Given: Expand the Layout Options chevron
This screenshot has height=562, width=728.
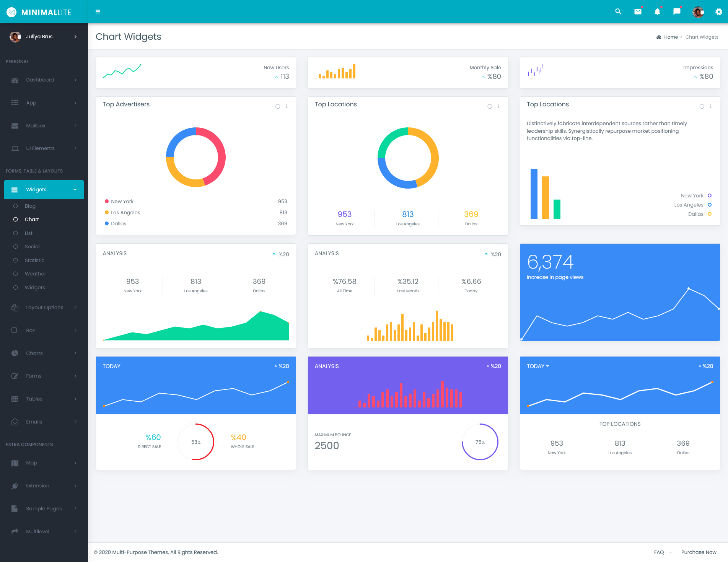Looking at the screenshot, I should point(75,308).
